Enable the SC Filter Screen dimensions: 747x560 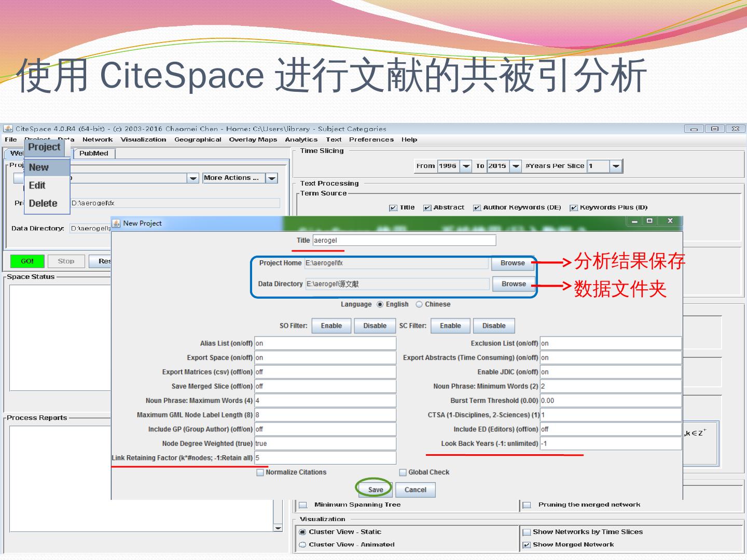coord(450,326)
